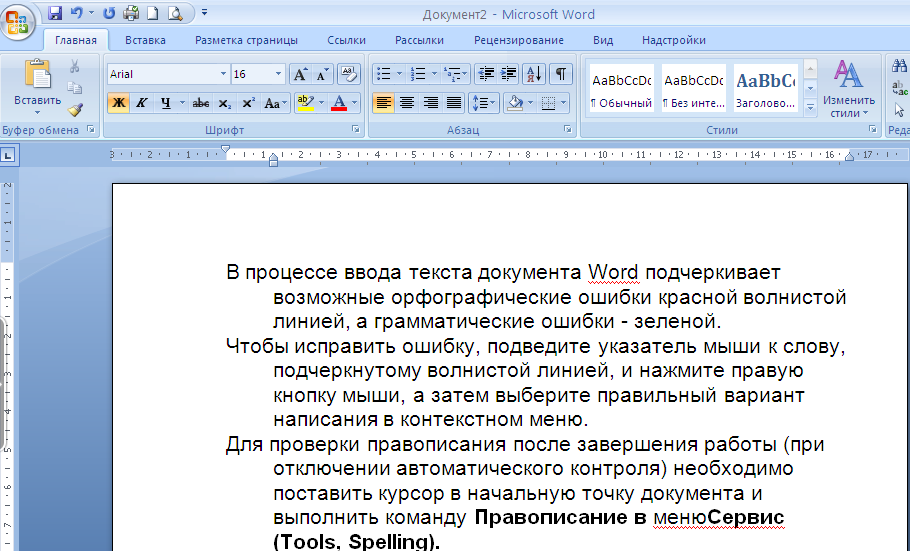This screenshot has height=551, width=910.
Task: Open the borders dropdown arrow
Action: point(564,103)
